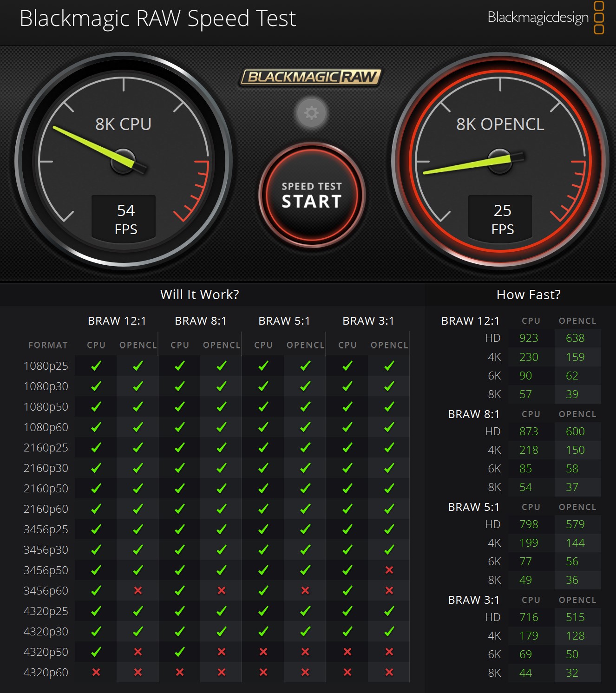Click the Will It Work? section heading
The height and width of the screenshot is (693, 616).
pos(199,294)
